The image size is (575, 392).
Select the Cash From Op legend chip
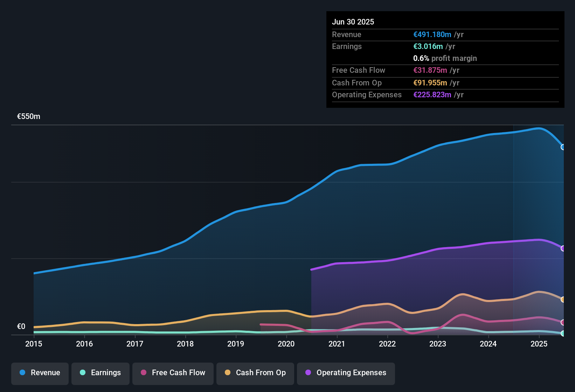pos(255,373)
